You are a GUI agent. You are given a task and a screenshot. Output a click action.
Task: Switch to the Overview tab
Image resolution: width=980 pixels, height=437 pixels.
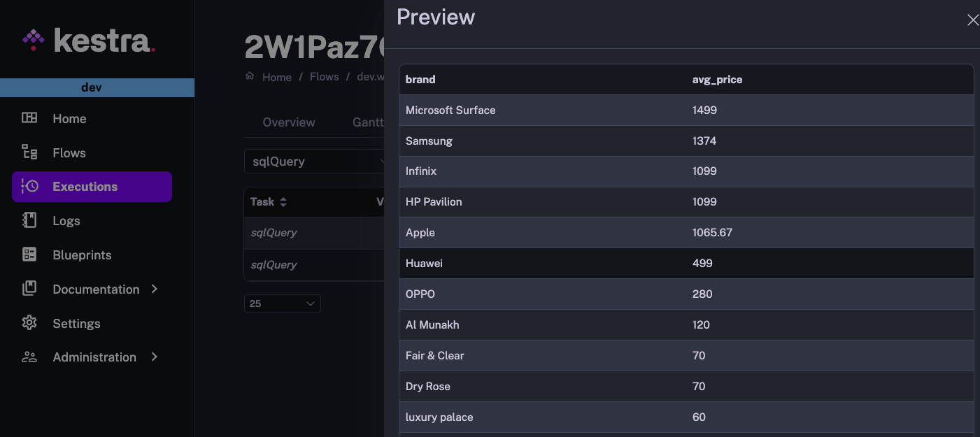(x=289, y=122)
